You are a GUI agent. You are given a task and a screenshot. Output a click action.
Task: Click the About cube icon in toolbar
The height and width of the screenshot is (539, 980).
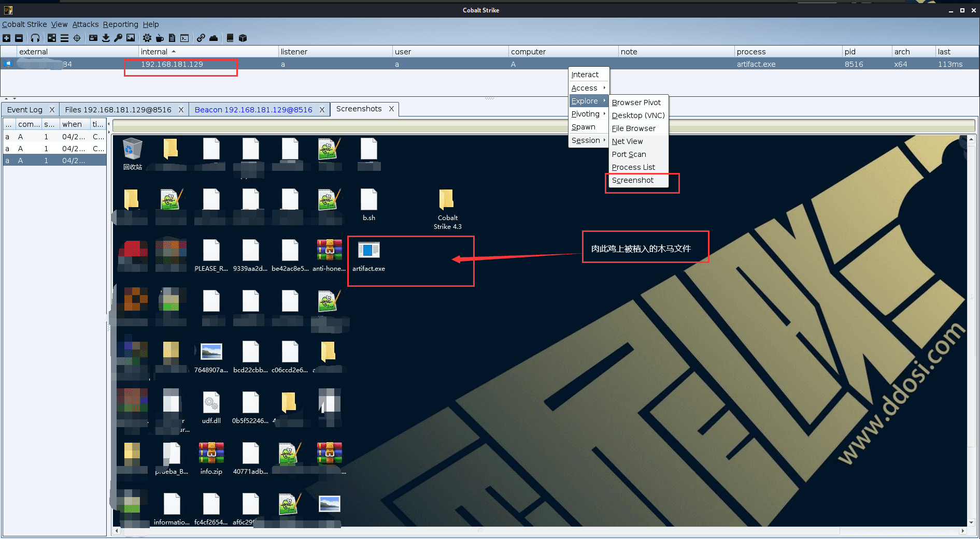click(x=243, y=38)
